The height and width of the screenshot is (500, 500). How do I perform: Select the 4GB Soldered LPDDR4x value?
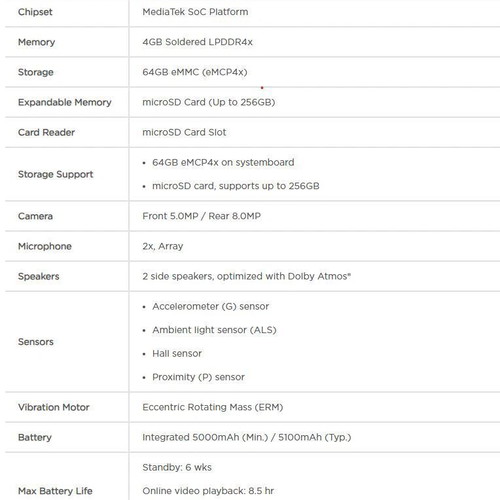click(x=197, y=42)
